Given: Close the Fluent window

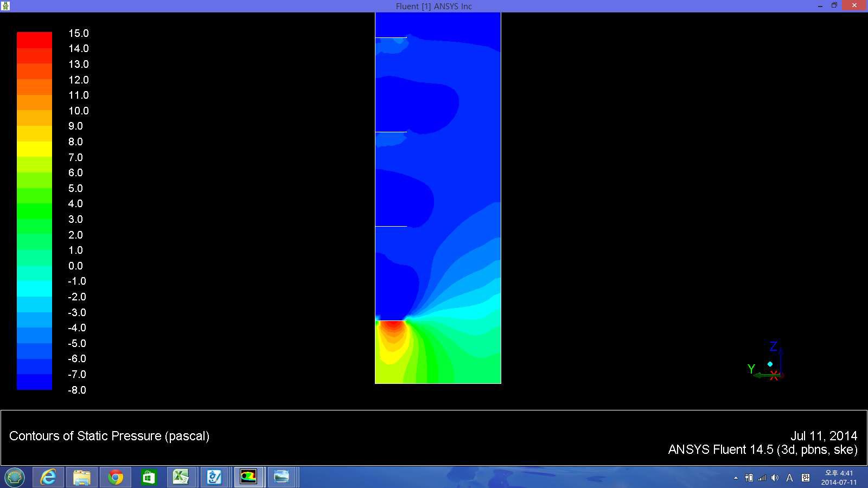Looking at the screenshot, I should point(854,5).
